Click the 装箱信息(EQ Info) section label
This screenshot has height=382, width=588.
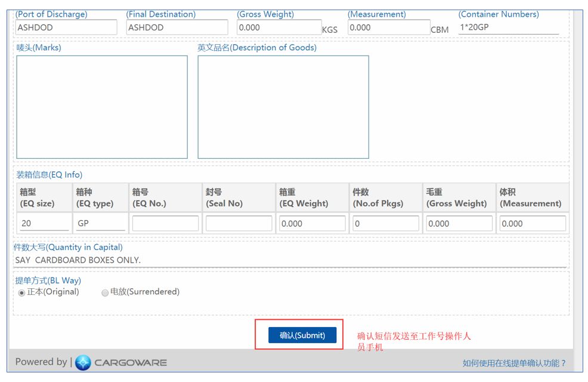coord(49,174)
